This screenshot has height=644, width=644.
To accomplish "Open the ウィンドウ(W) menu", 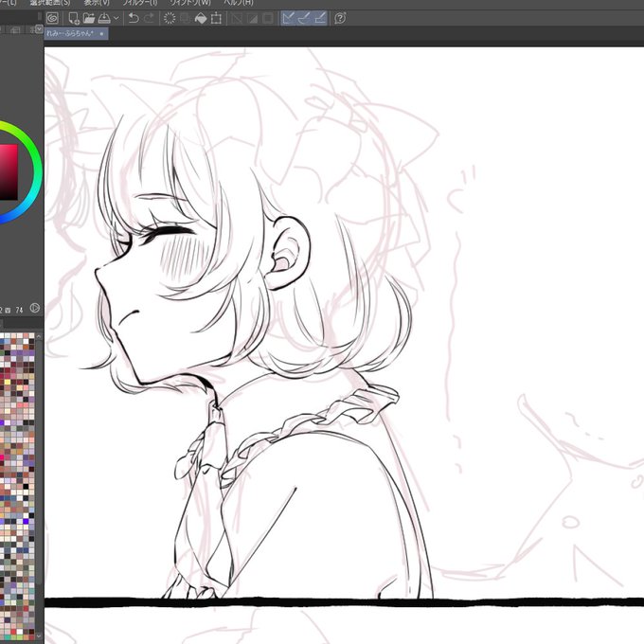I will tap(190, 3).
